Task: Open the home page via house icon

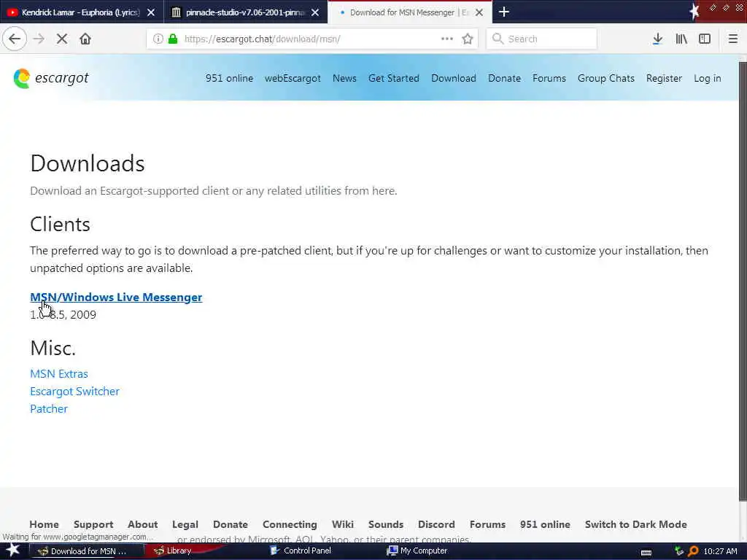Action: (x=85, y=39)
